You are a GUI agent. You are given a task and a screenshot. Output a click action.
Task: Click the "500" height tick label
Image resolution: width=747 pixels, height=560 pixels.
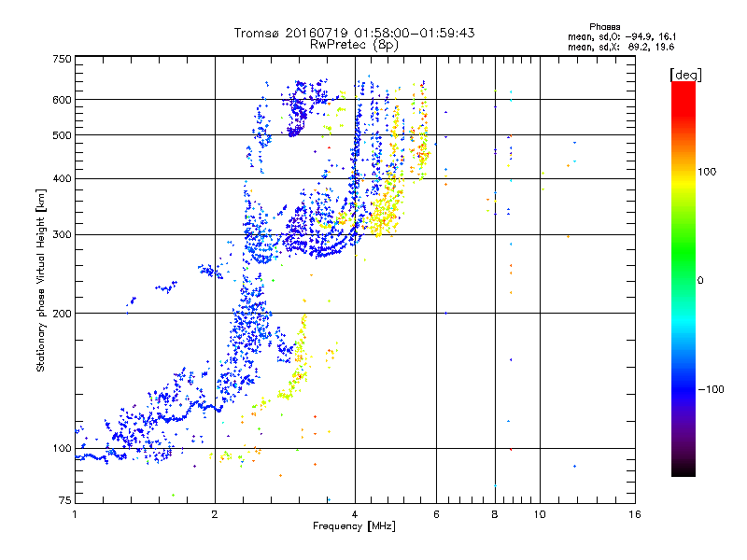[62, 135]
